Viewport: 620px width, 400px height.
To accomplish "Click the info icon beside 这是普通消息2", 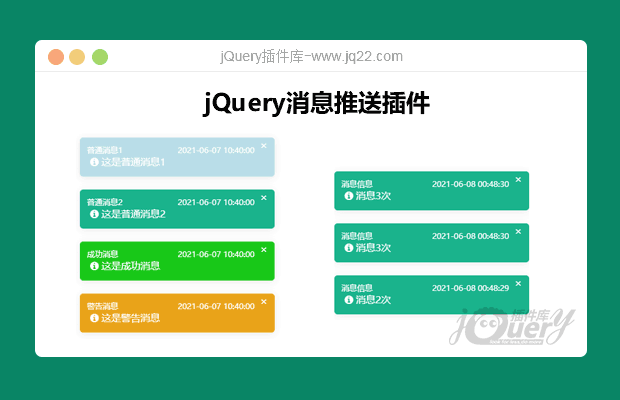I will (94, 214).
